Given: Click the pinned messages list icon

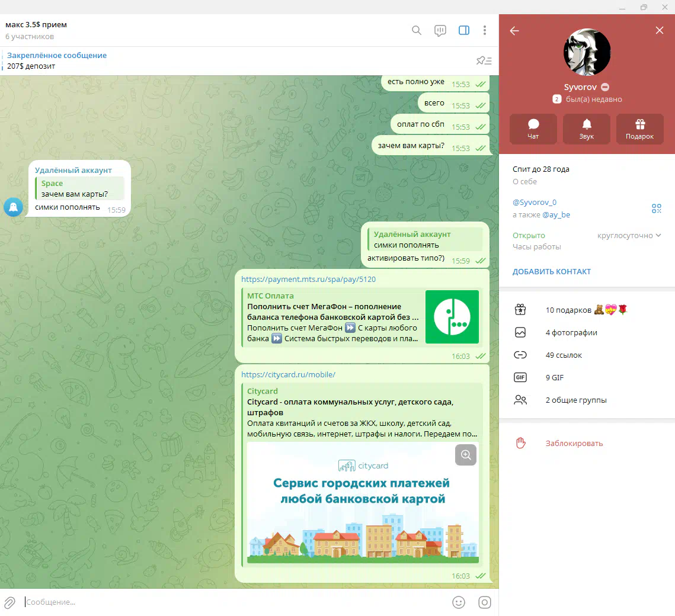Looking at the screenshot, I should tap(484, 60).
